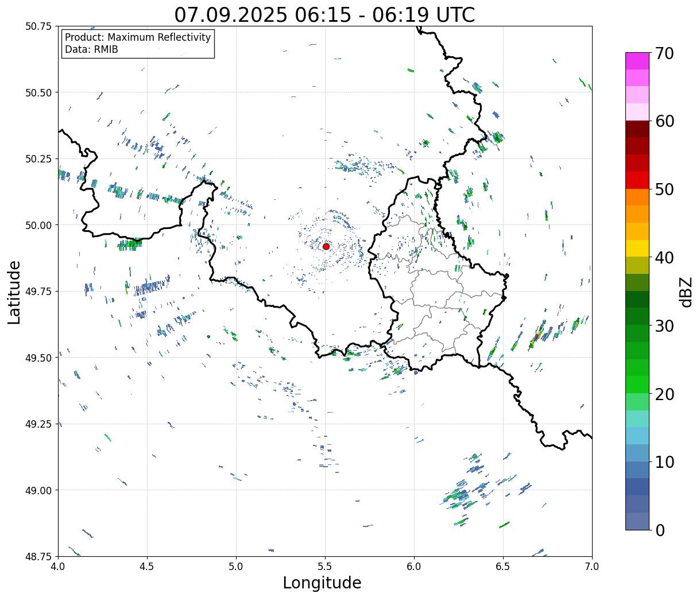Click the latitude tick label 50.75

pyautogui.click(x=38, y=26)
